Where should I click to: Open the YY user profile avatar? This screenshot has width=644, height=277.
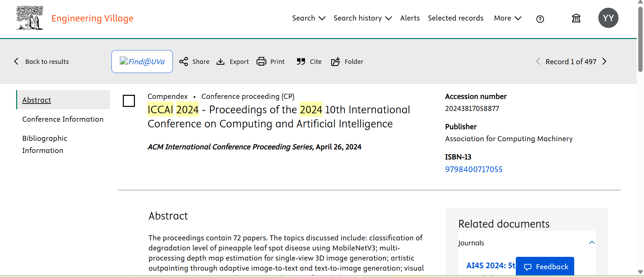pyautogui.click(x=608, y=18)
